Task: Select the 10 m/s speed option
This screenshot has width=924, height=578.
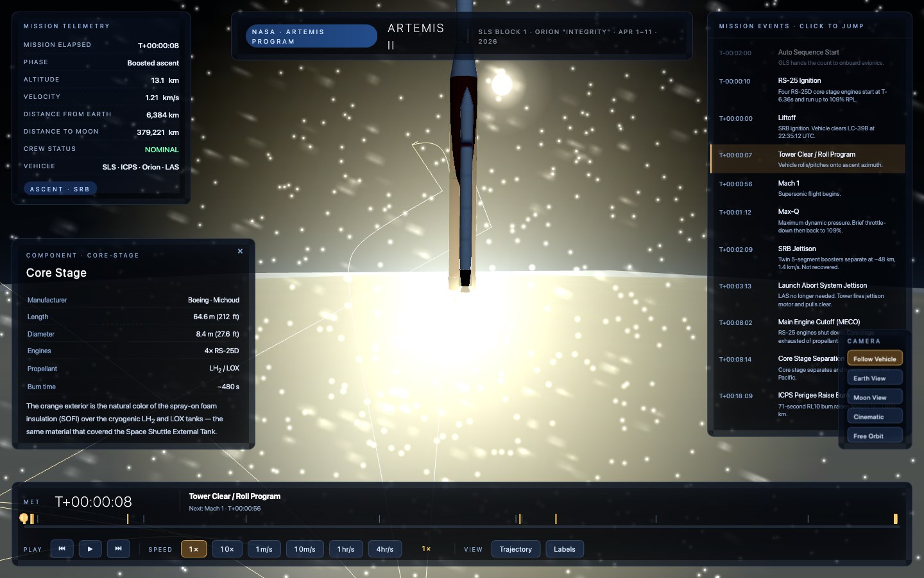Action: [305, 549]
